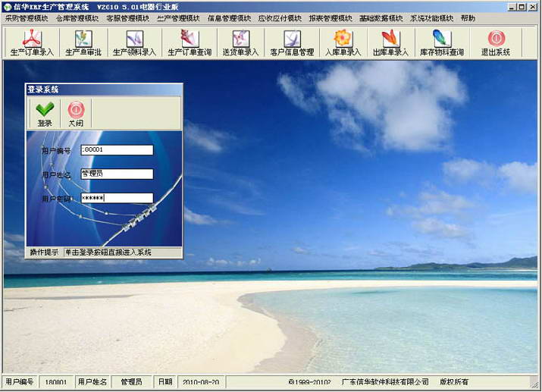Open the 基础数据模块 menu
This screenshot has height=392, width=542.
tap(381, 18)
